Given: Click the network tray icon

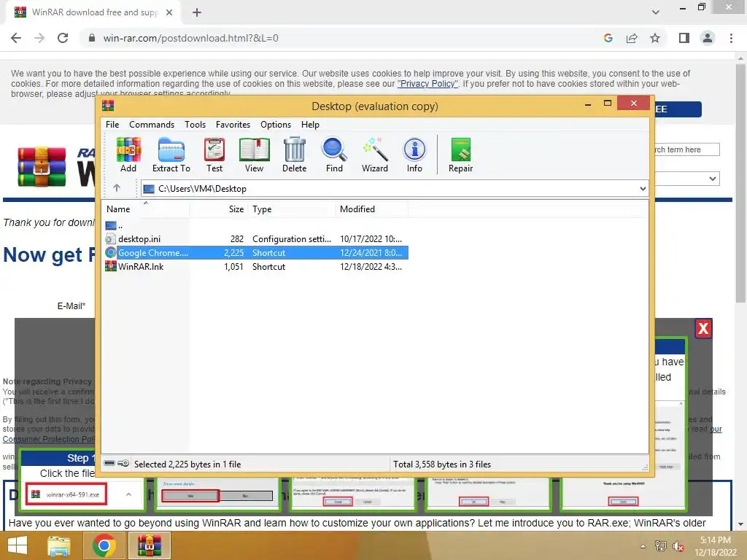Looking at the screenshot, I should (x=661, y=546).
